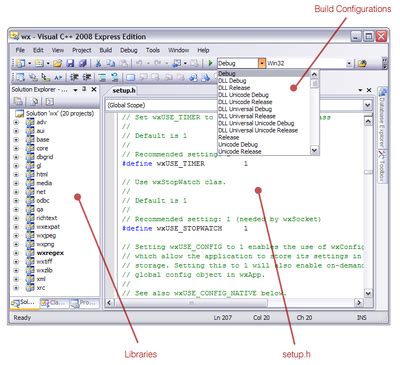Click the Paste icon in the toolbar
This screenshot has height=365, width=400.
click(123, 63)
